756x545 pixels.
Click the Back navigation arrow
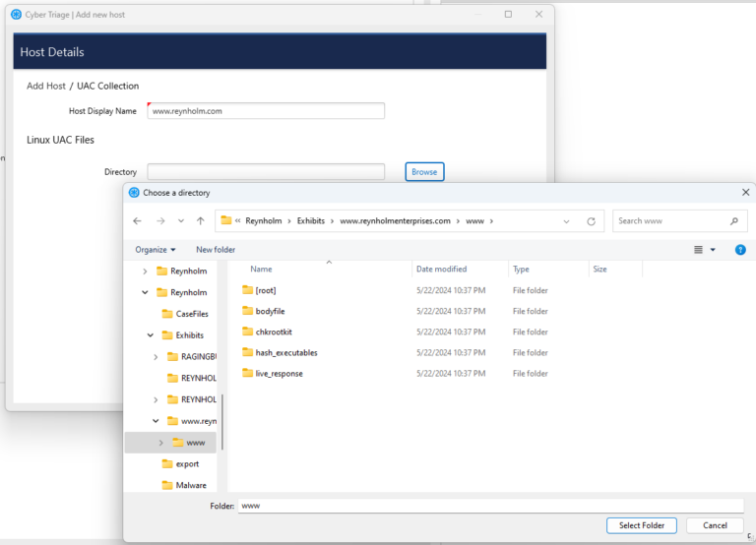coord(137,221)
